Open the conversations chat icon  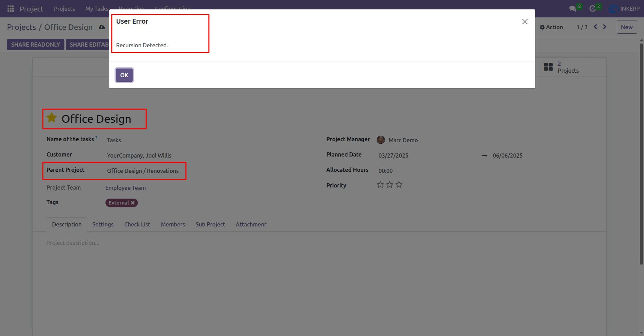[573, 9]
